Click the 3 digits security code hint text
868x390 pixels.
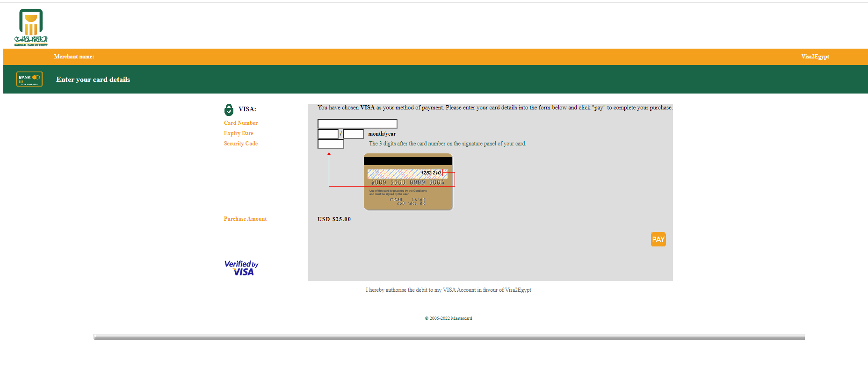coord(448,144)
